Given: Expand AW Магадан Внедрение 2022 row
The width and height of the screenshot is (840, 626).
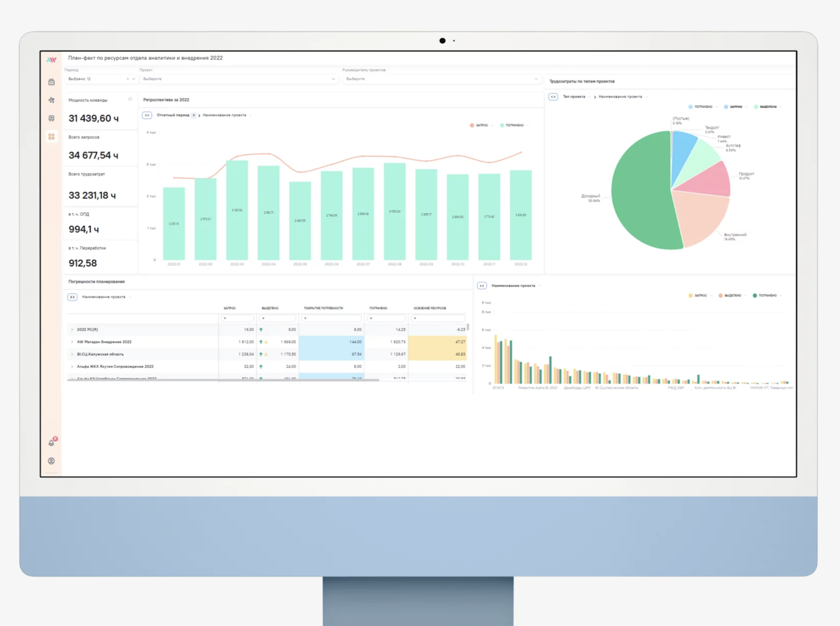Looking at the screenshot, I should coord(72,342).
